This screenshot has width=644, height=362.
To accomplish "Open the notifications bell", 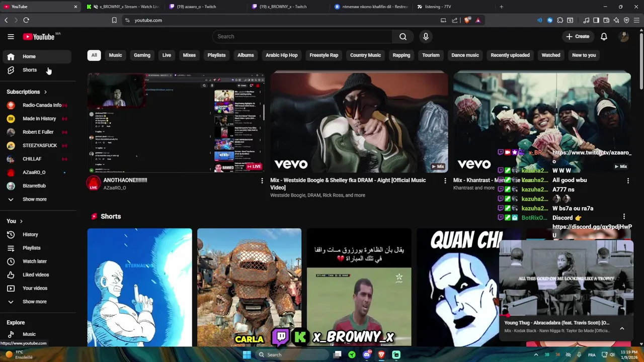I will (x=604, y=36).
